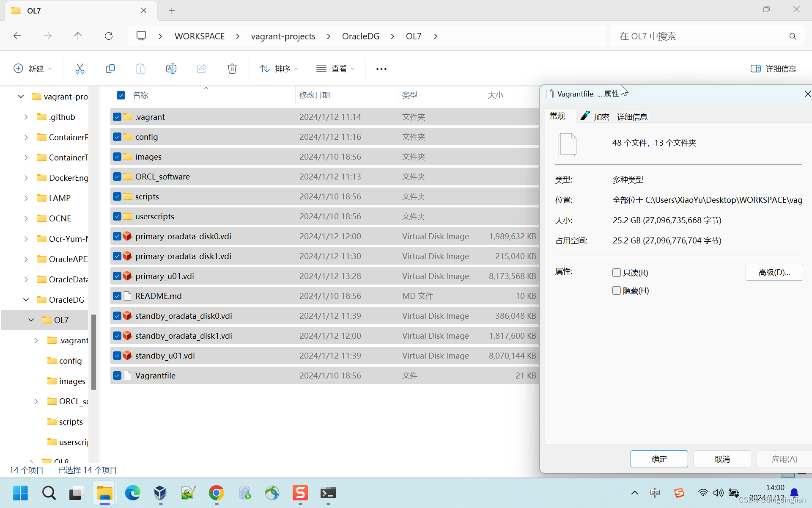The height and width of the screenshot is (508, 812).
Task: Uncheck the config folder checkbox
Action: 117,137
